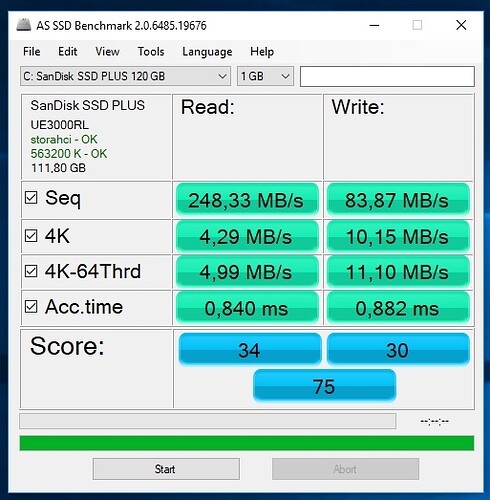Viewport: 490px width, 500px height.
Task: Toggle the Acc.time checkbox
Action: tap(31, 306)
